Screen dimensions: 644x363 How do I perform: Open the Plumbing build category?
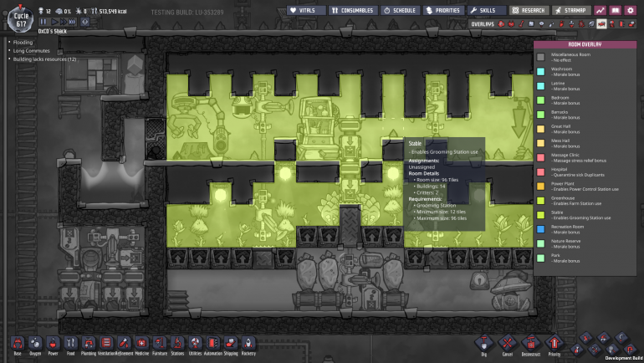(89, 343)
